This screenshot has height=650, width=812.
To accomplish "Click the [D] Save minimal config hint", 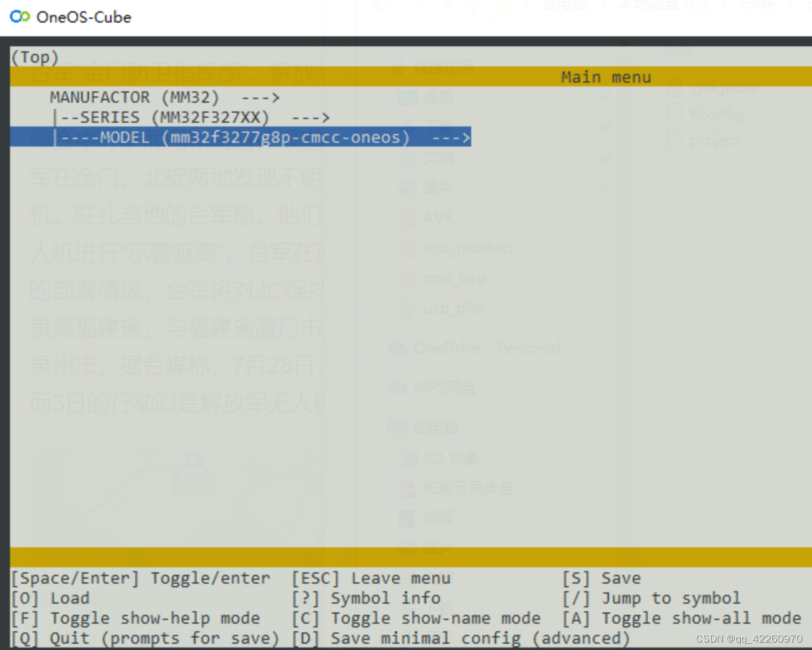I will coord(461,638).
